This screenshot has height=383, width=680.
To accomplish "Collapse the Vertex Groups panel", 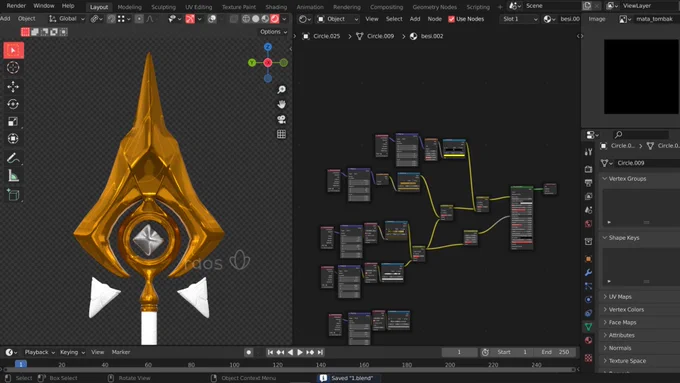I will (627, 179).
